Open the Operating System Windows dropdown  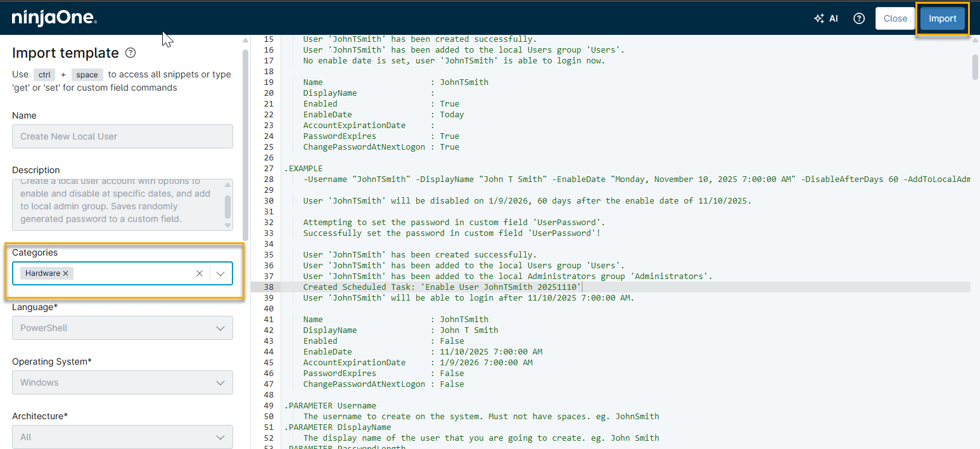click(x=122, y=382)
